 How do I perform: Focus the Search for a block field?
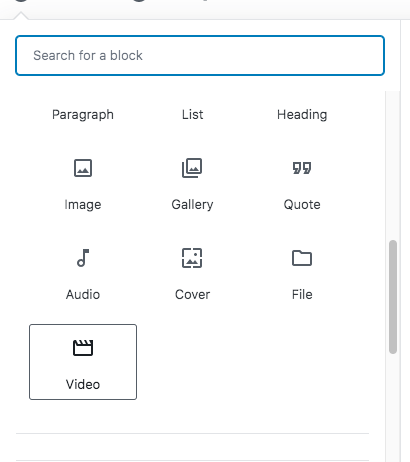200,55
